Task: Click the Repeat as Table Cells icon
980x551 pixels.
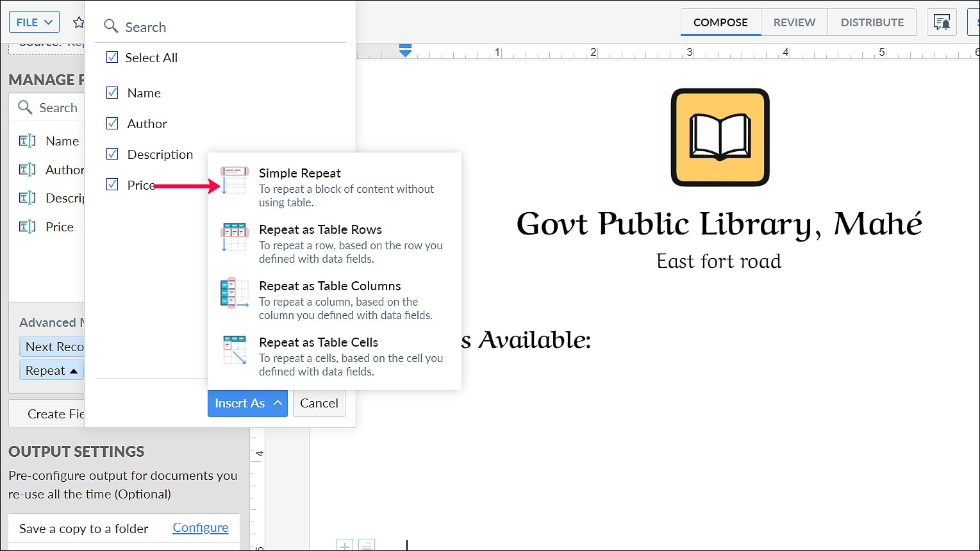Action: tap(234, 350)
